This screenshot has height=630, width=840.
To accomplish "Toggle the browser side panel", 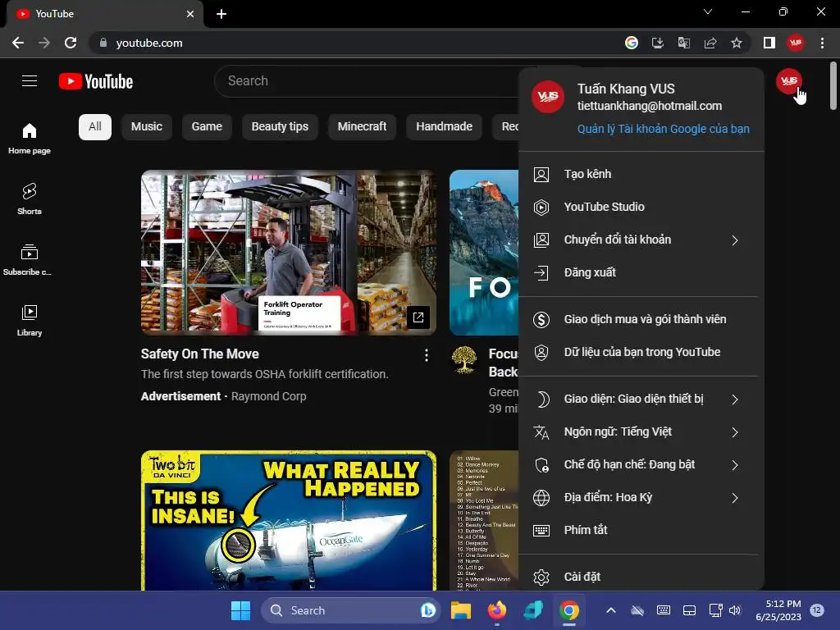I will coord(769,43).
